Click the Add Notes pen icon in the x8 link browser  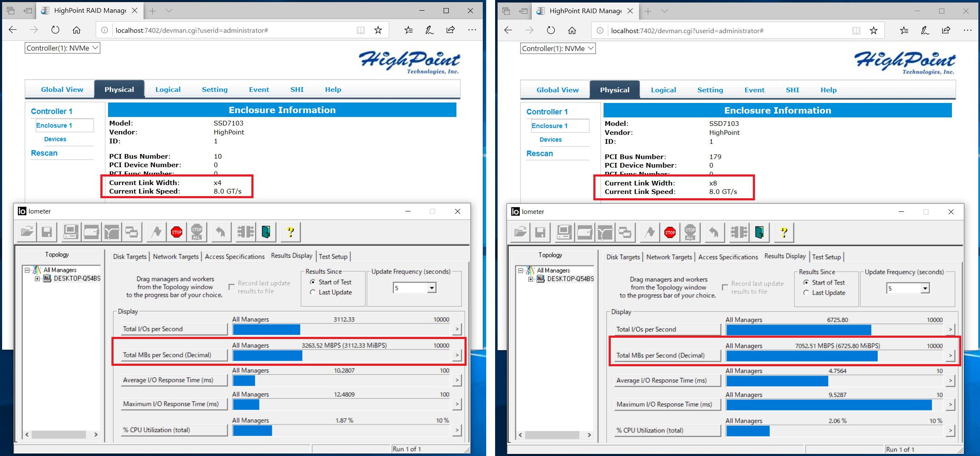click(925, 30)
